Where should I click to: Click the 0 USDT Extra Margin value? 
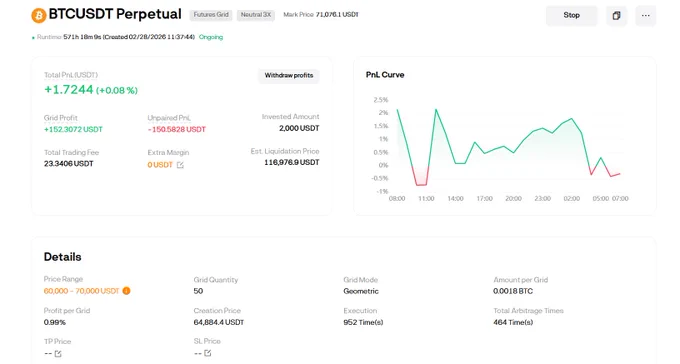[x=160, y=165]
